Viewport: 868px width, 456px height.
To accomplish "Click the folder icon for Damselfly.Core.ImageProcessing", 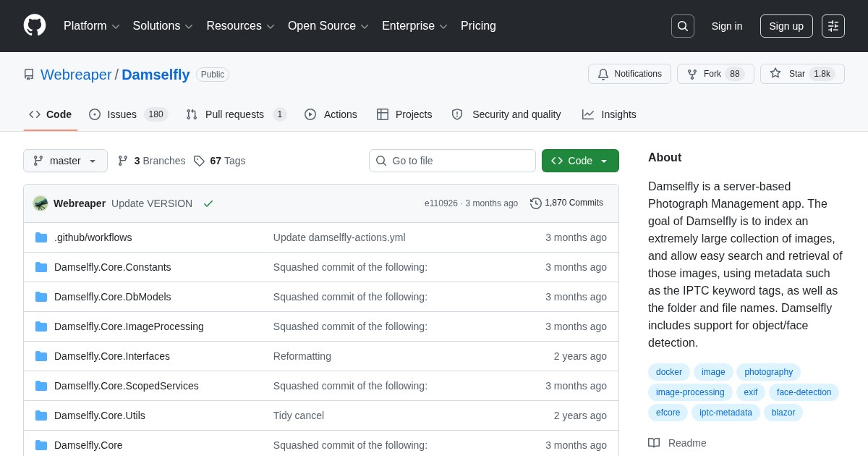I will tap(41, 326).
